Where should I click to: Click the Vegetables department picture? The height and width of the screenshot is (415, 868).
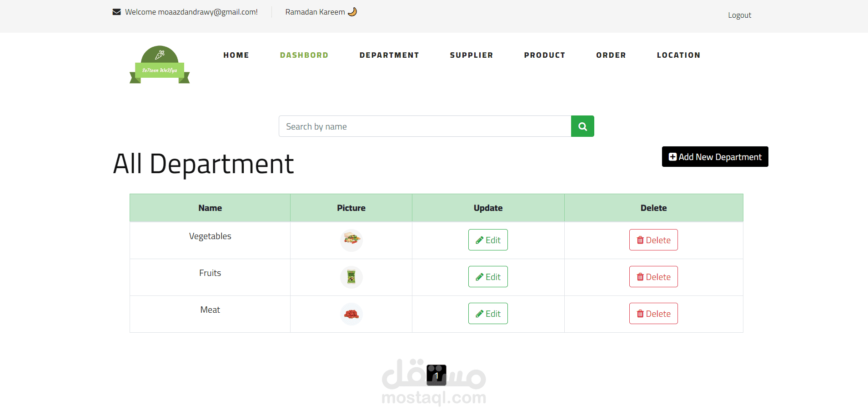351,240
